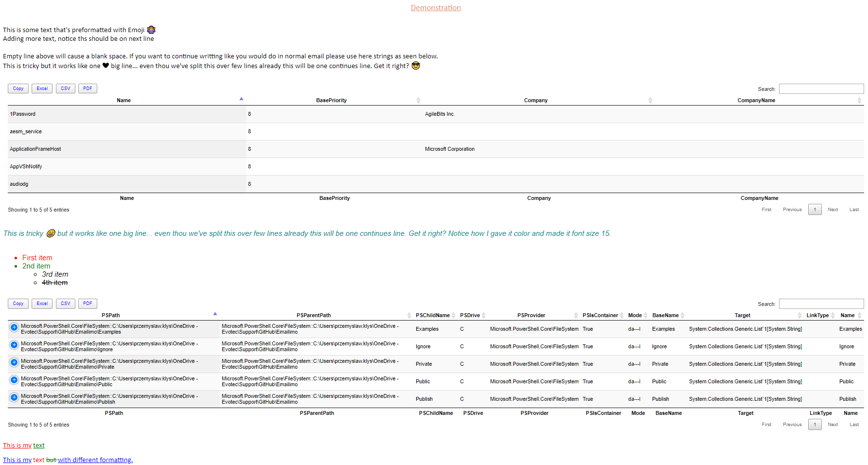This screenshot has height=465, width=868.
Task: Click the BasePriority column sort arrow
Action: coord(418,100)
